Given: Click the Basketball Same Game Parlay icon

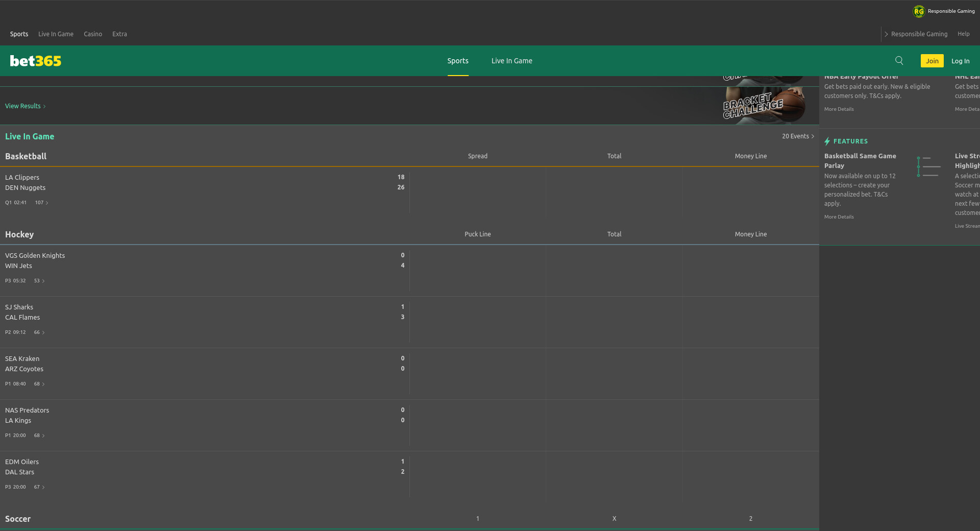Looking at the screenshot, I should 928,166.
